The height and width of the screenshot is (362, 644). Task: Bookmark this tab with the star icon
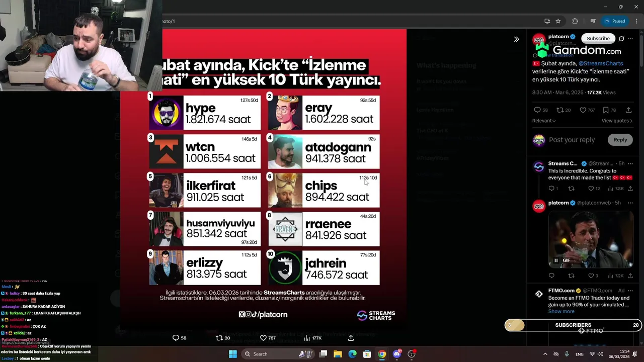pos(558,21)
